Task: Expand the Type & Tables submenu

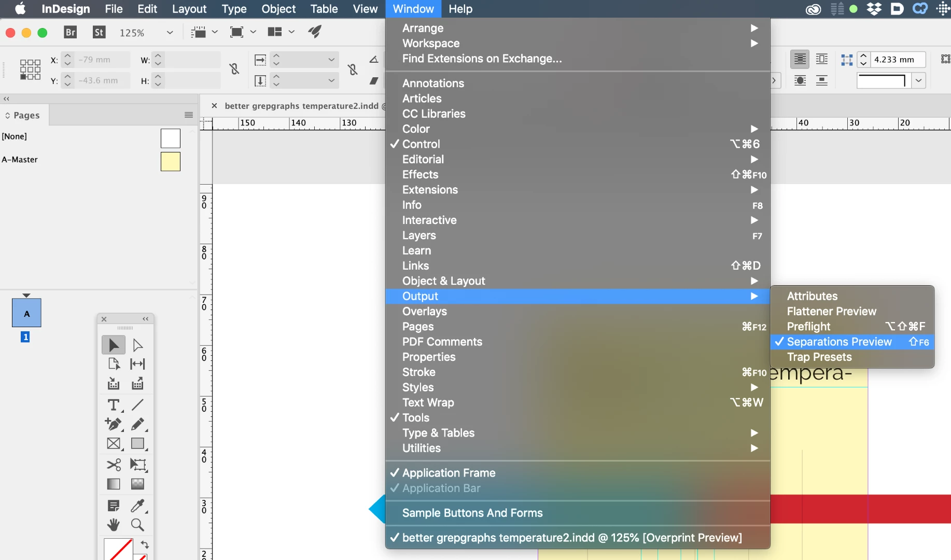Action: point(578,433)
